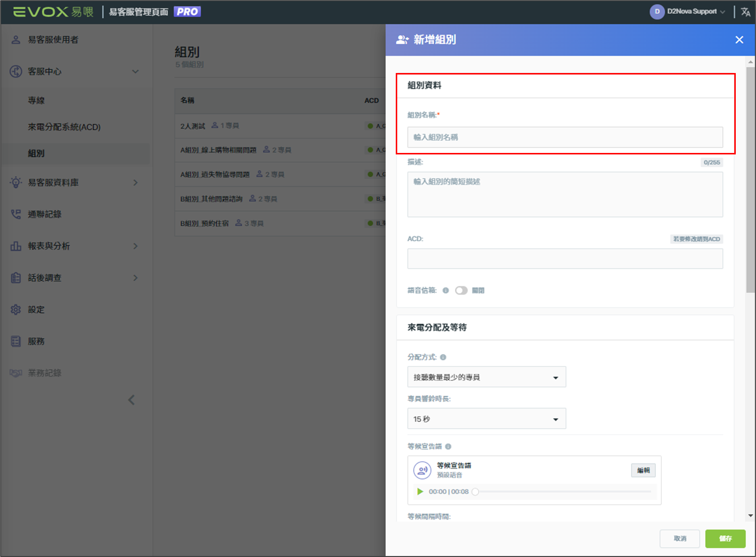Click the 編輯 button for 等候宣告語
This screenshot has height=557, width=756.
click(x=643, y=470)
